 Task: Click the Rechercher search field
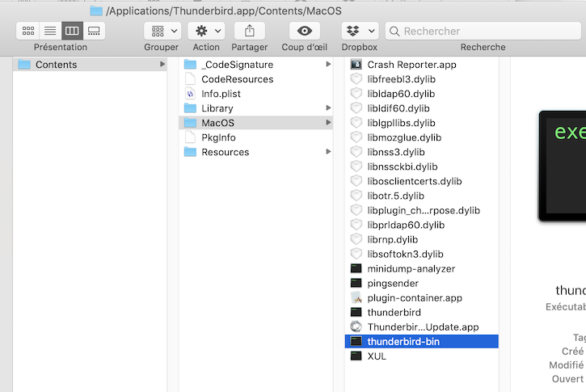pyautogui.click(x=483, y=31)
